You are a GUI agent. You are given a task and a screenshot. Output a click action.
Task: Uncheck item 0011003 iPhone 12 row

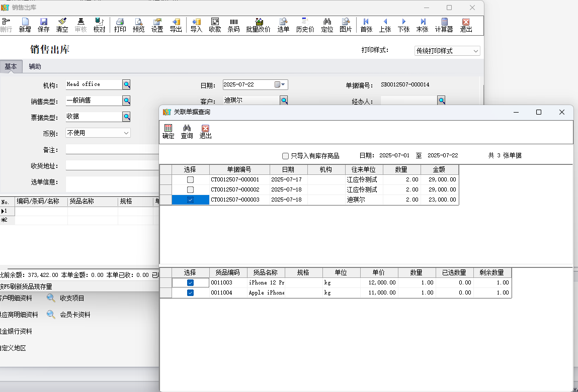coord(190,283)
